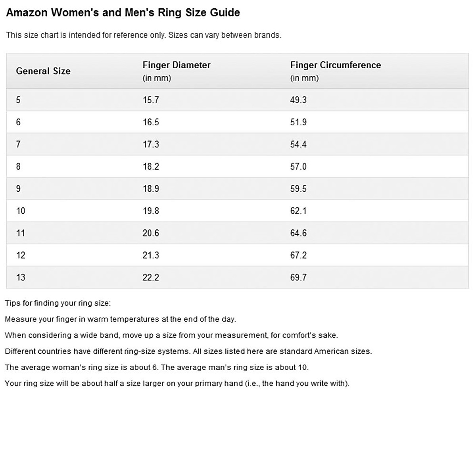Image resolution: width=476 pixels, height=476 pixels.
Task: Select the Finger Diameter column header
Action: point(177,65)
